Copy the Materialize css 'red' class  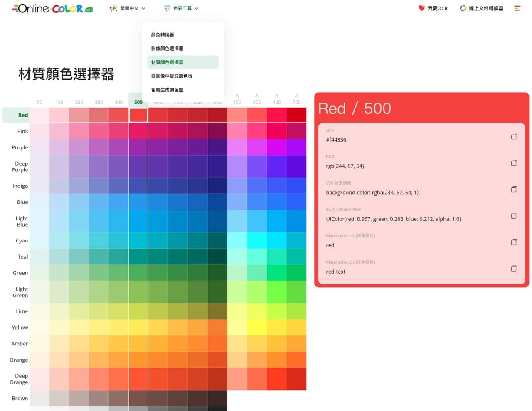514,242
